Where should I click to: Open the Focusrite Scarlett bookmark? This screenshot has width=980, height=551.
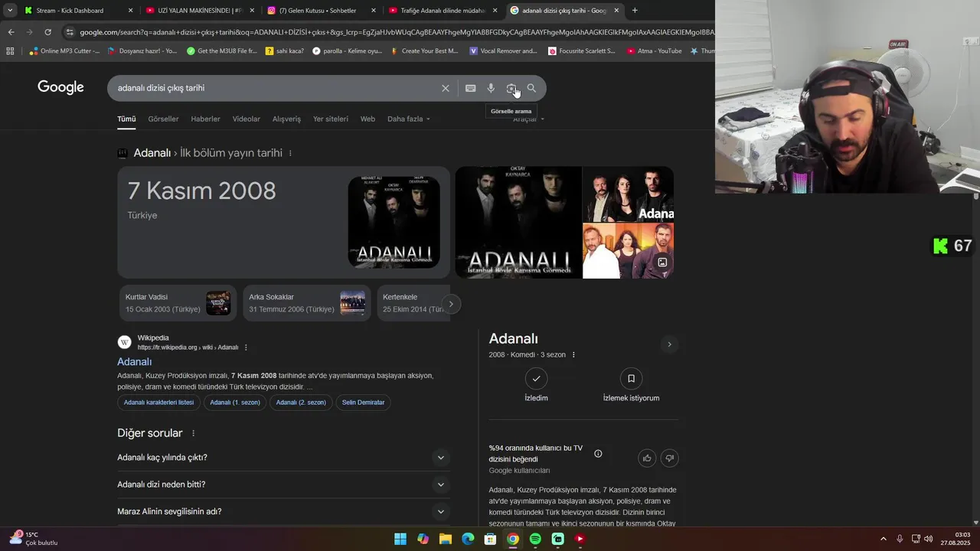pyautogui.click(x=582, y=51)
